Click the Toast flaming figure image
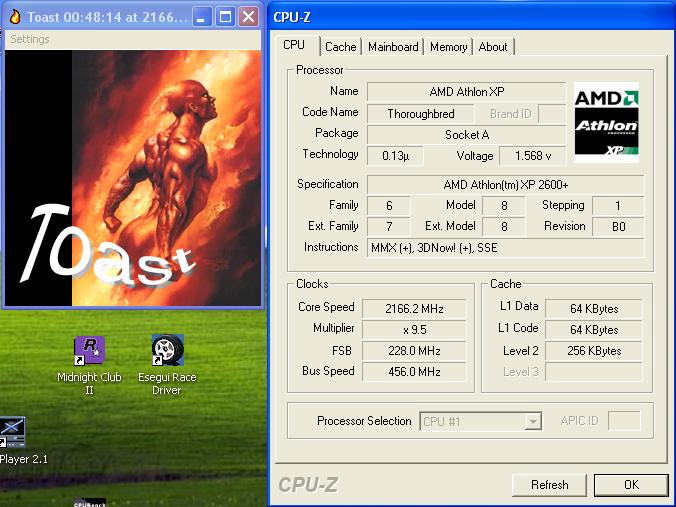Screen dimensions: 676x507 pos(132,178)
